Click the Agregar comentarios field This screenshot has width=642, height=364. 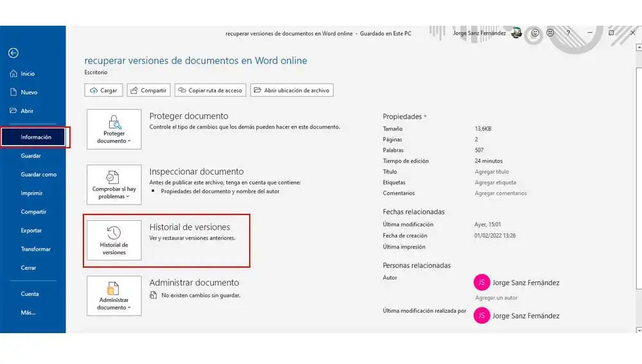click(x=501, y=193)
